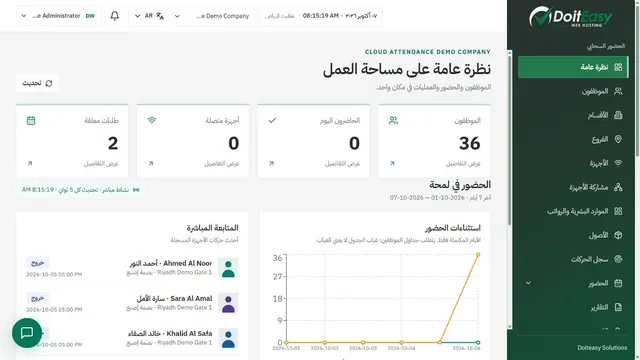Click the device sharing icon in sidebar

point(618,187)
